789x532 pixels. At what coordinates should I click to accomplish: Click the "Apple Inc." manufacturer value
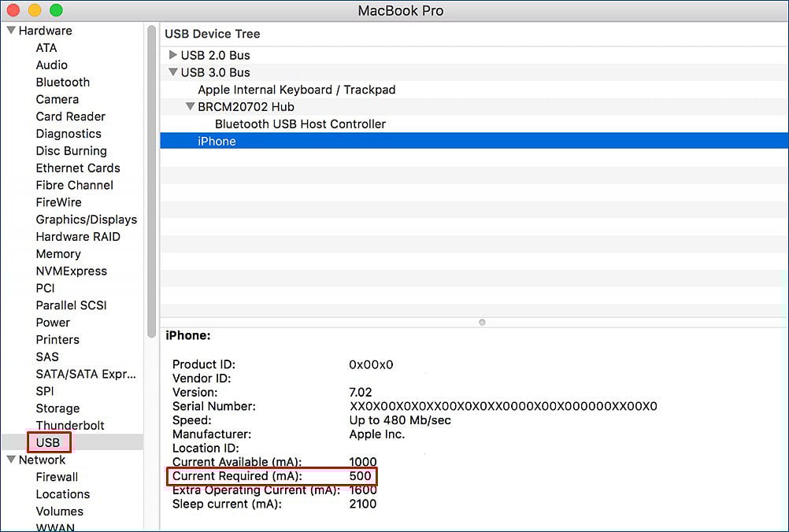tap(377, 434)
